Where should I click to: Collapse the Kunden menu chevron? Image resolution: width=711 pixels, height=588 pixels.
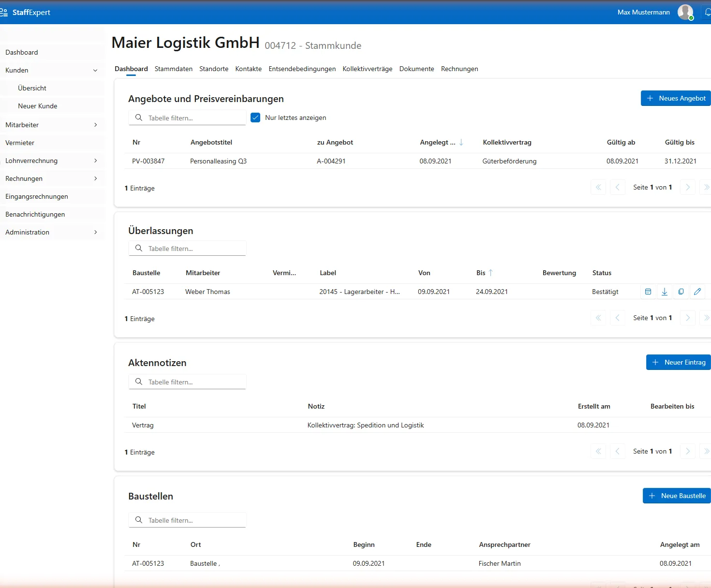[95, 70]
